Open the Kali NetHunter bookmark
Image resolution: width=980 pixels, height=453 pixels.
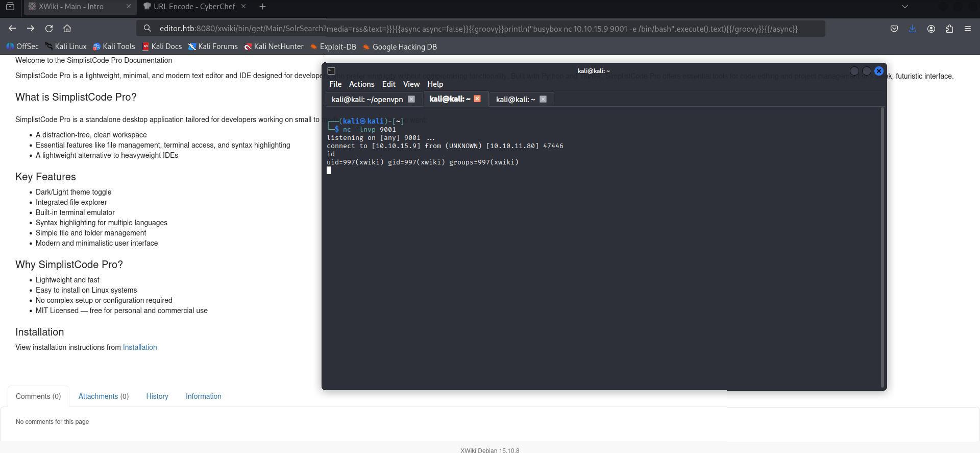(274, 46)
